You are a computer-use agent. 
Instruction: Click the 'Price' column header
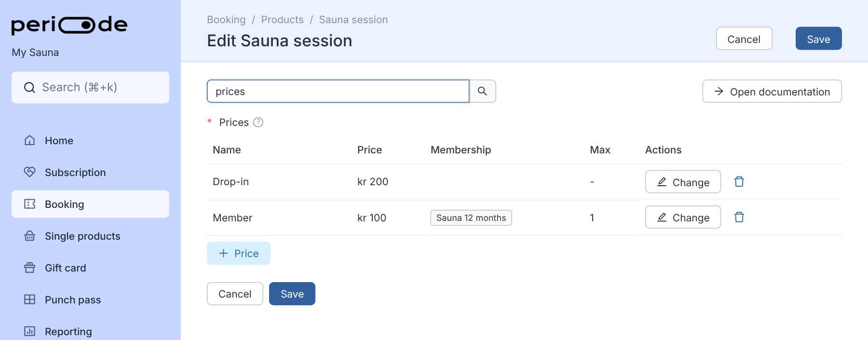coord(370,150)
